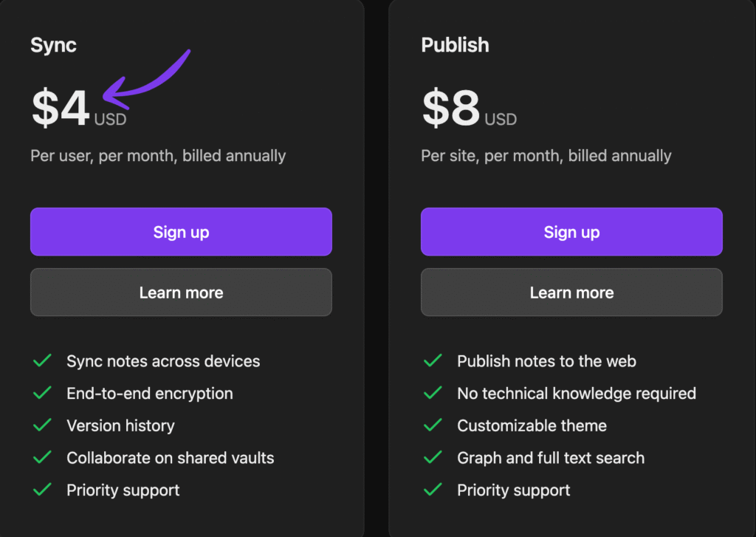Click the Customizable theme checkmark icon

point(433,425)
